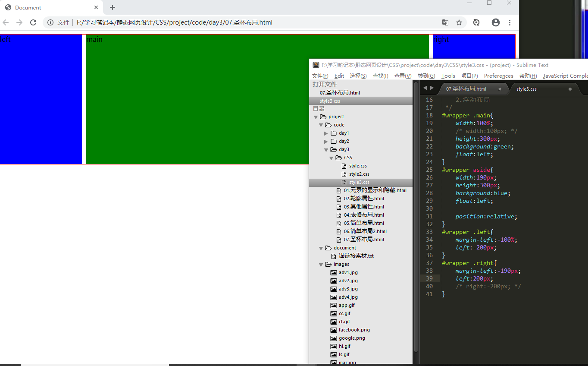This screenshot has height=366, width=588.
Task: Reload the Chrome page
Action: coord(33,22)
